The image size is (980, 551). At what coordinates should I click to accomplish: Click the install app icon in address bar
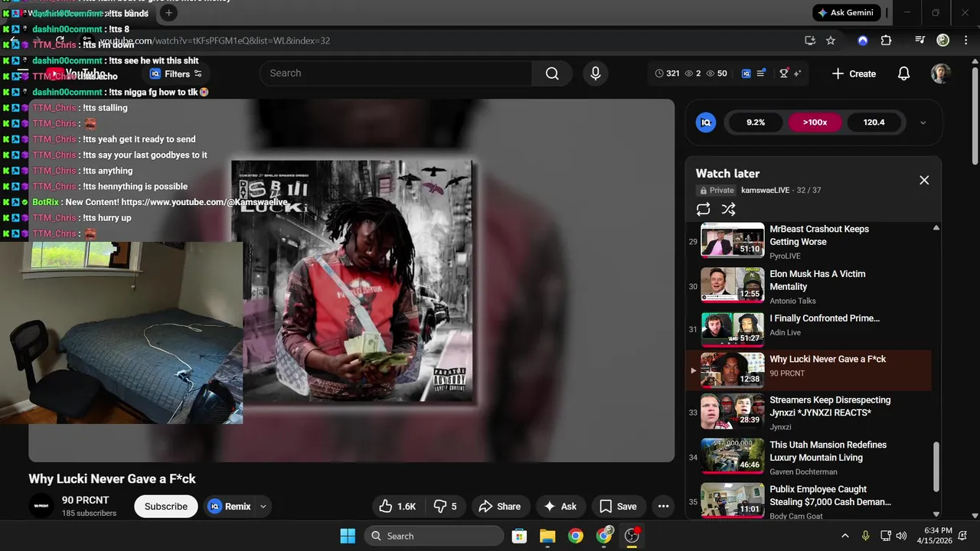tap(810, 41)
